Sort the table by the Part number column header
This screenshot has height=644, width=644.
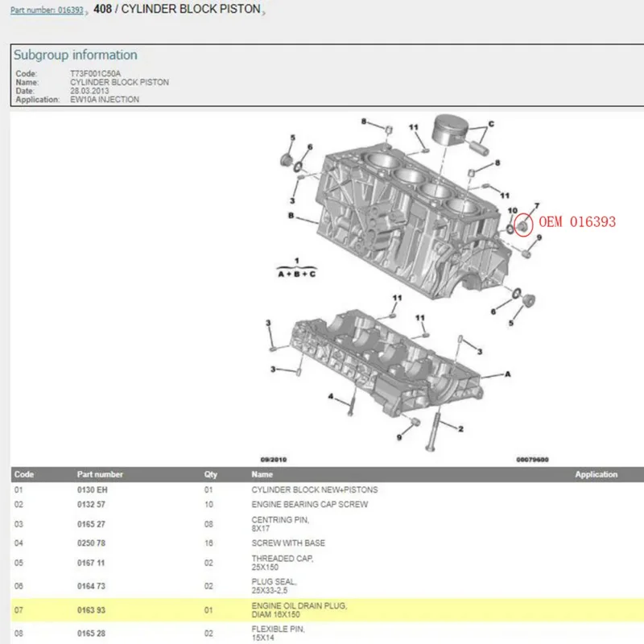[98, 474]
